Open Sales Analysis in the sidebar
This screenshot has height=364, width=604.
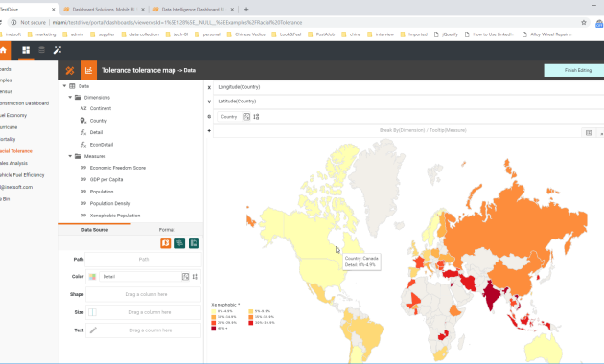13,163
